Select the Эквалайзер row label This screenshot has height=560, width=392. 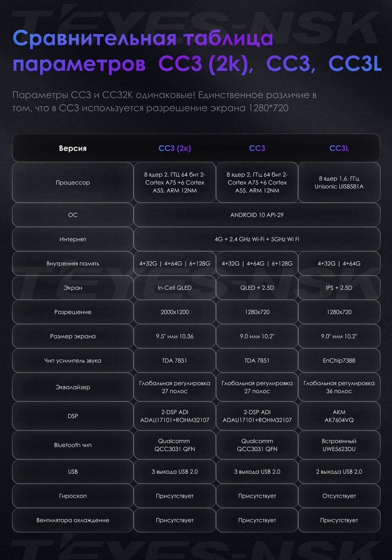tap(73, 387)
